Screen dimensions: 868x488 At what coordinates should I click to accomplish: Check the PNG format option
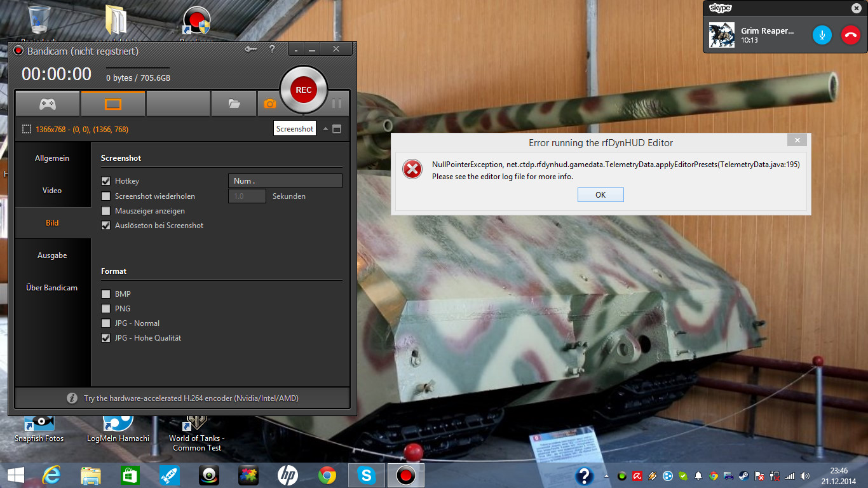106,309
